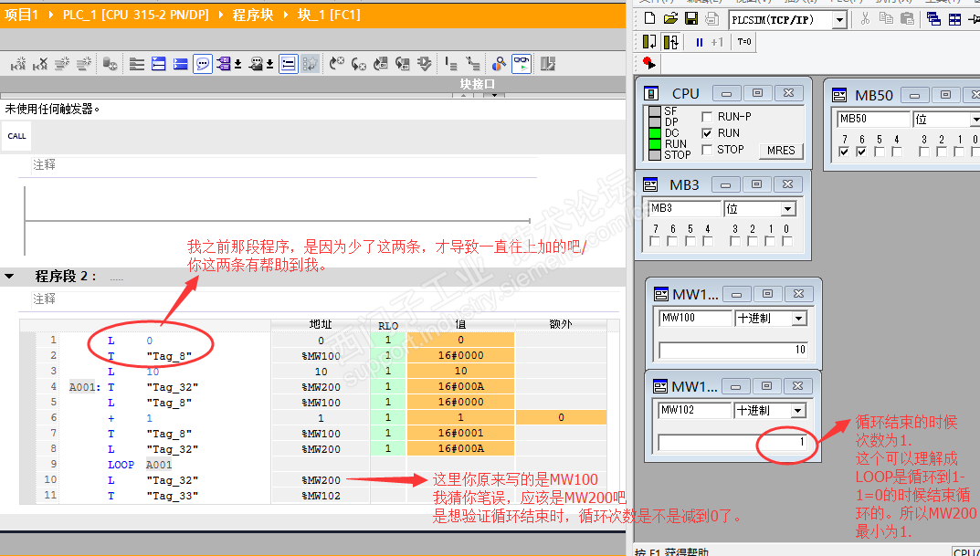Image resolution: width=980 pixels, height=556 pixels.
Task: Click "Tag_33" operand on line 11
Action: (173, 496)
